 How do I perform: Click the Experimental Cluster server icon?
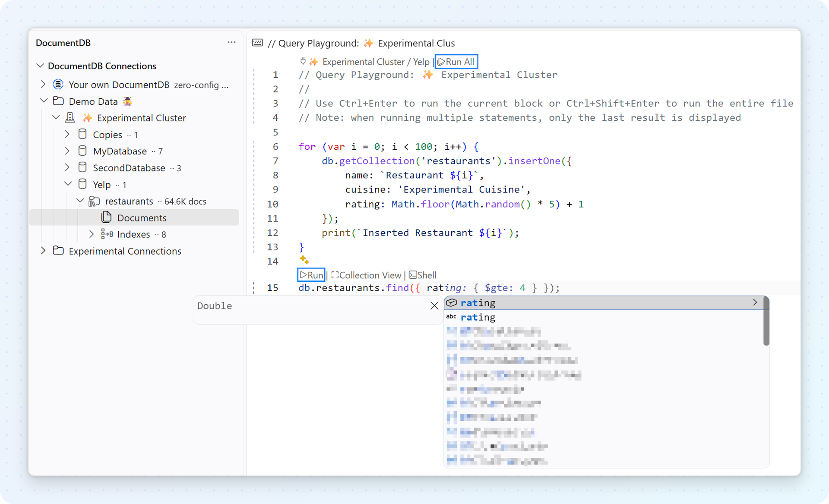70,117
